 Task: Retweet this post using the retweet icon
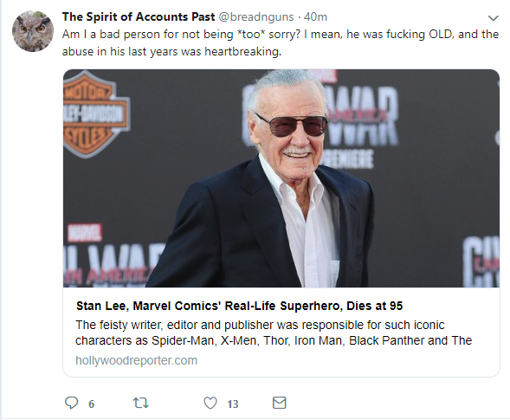pyautogui.click(x=141, y=404)
